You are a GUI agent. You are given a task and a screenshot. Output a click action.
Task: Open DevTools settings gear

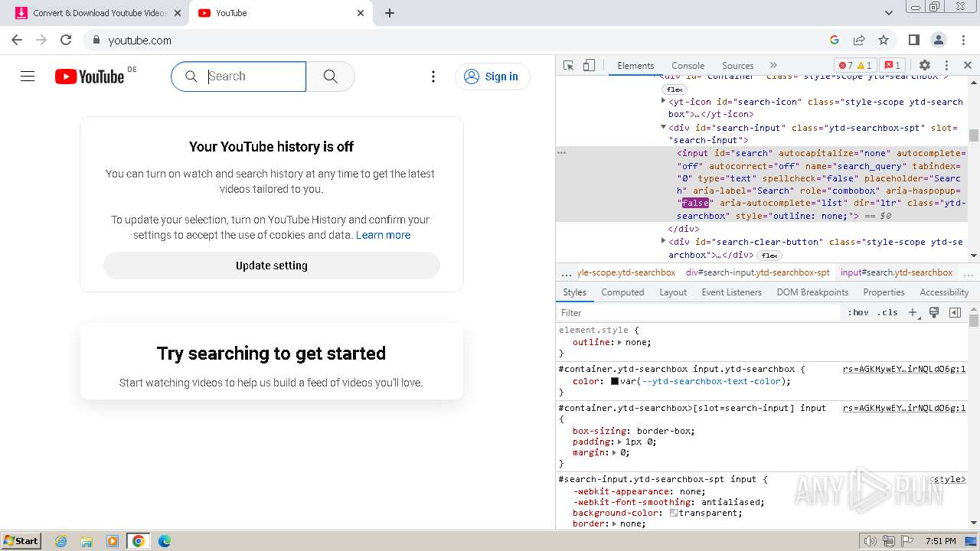click(x=925, y=65)
